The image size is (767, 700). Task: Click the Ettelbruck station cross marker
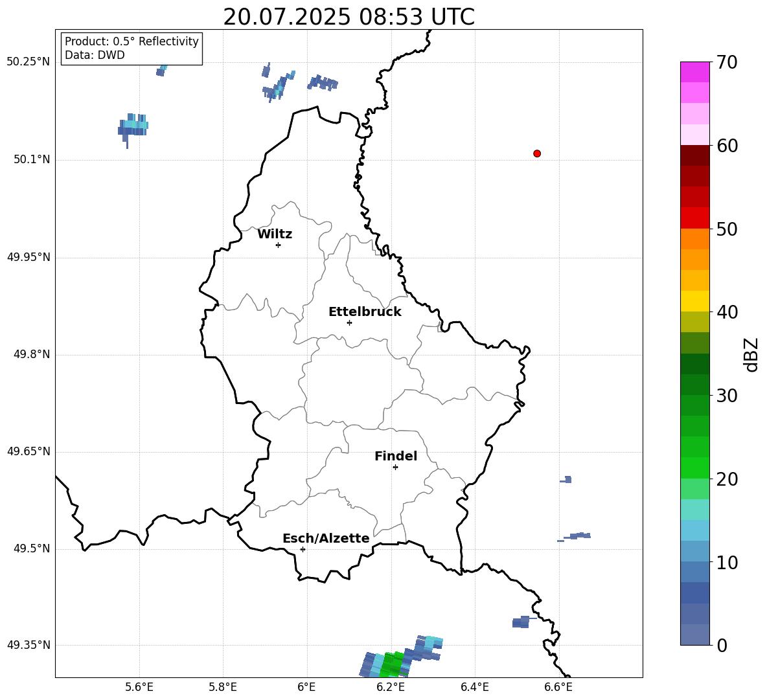coord(349,322)
